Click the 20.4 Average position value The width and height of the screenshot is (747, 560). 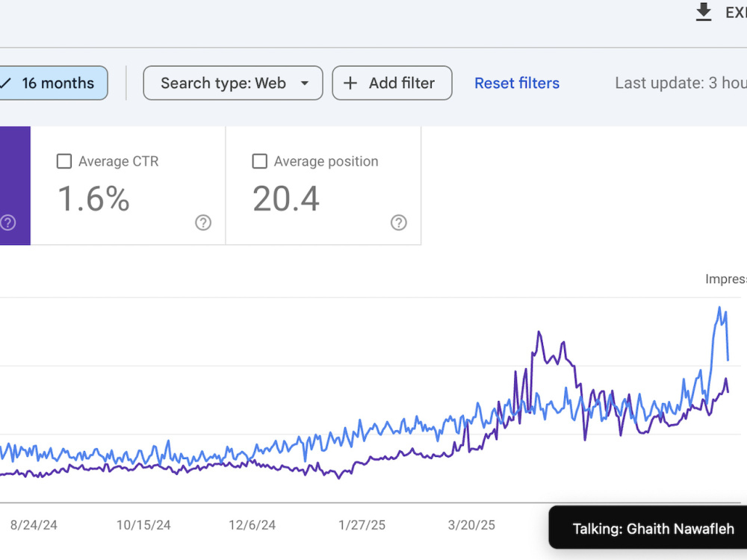[286, 199]
